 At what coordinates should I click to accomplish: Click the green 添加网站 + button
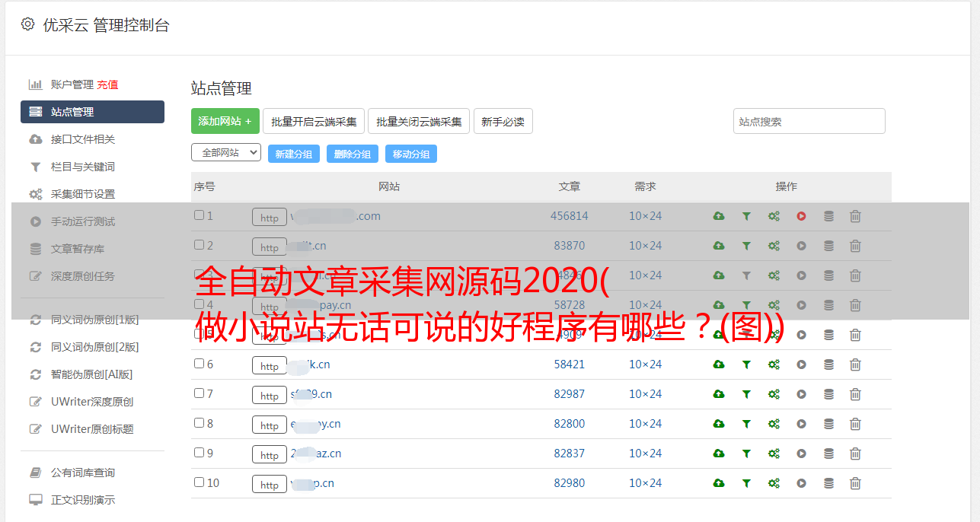[225, 121]
